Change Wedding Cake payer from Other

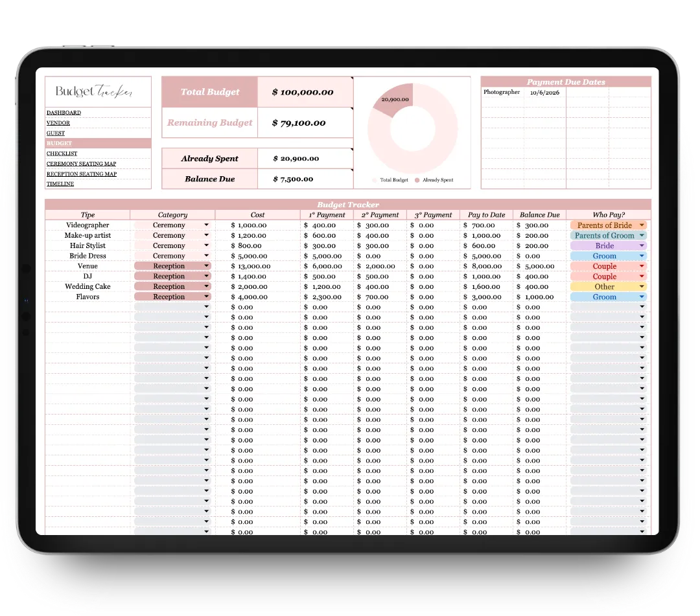642,287
